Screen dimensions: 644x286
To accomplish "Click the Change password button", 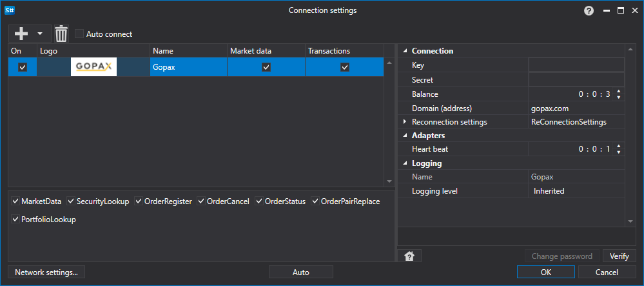I will point(562,256).
